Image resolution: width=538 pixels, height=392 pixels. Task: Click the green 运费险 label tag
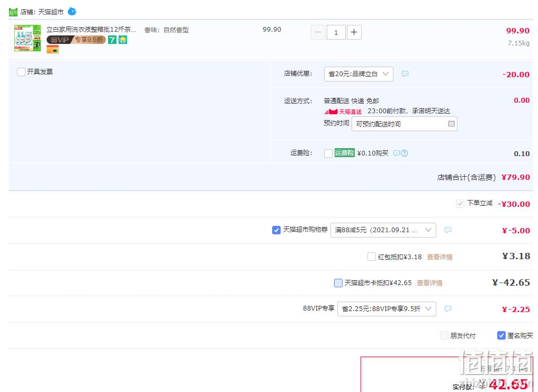[x=345, y=153]
